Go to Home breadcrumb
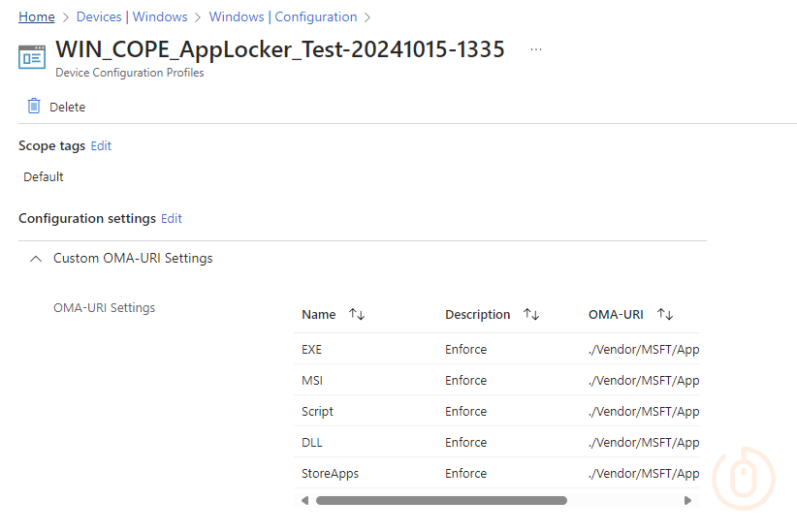 tap(37, 16)
